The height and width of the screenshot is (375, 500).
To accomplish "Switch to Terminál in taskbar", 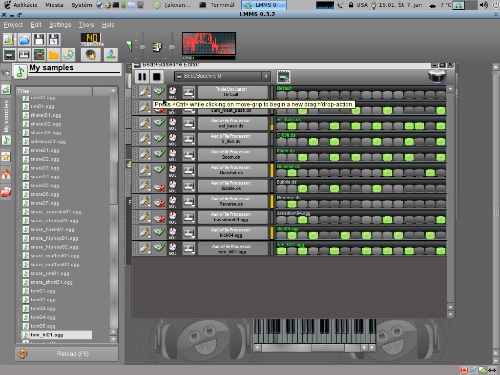I will [217, 5].
